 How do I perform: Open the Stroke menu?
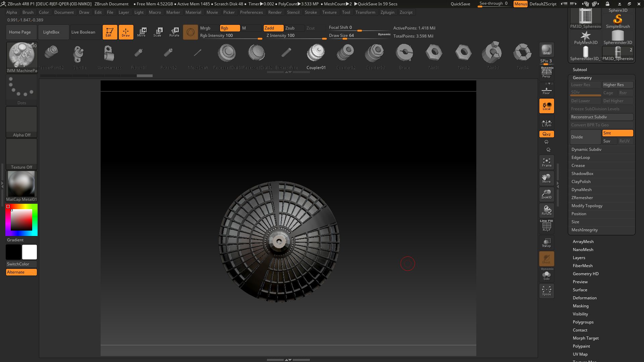tap(311, 12)
